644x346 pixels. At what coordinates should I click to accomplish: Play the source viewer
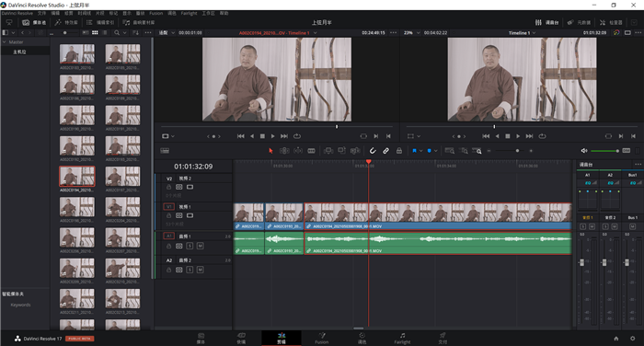tap(272, 136)
